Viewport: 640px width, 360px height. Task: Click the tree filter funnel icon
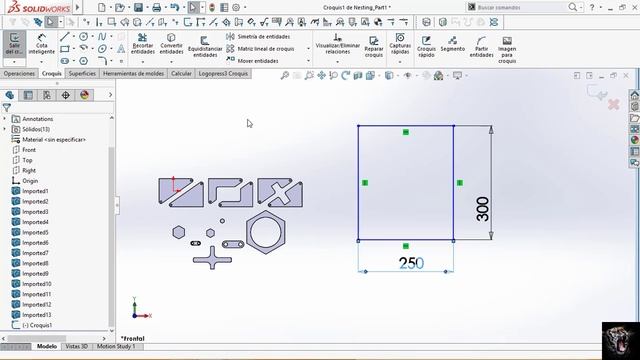pyautogui.click(x=7, y=107)
